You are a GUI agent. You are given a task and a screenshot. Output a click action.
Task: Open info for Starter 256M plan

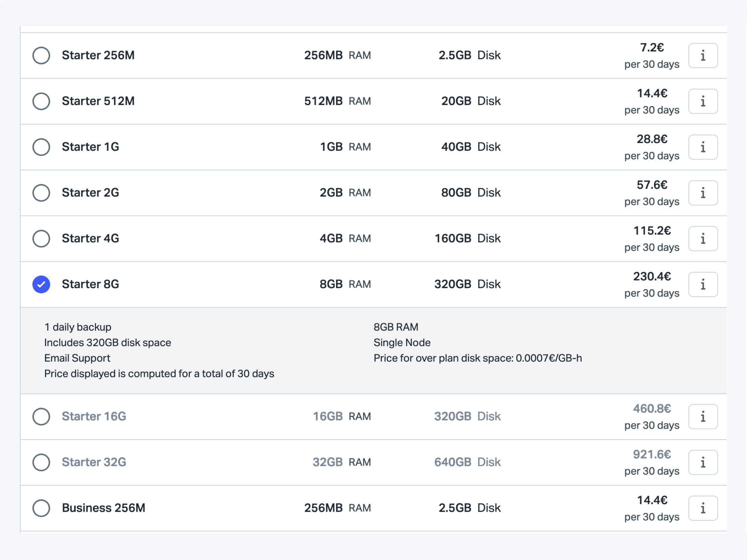pos(703,56)
